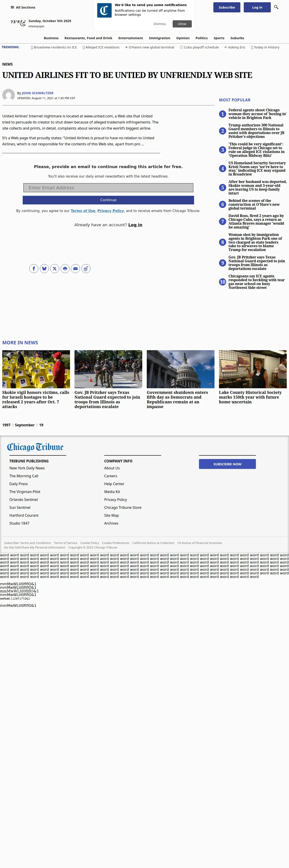
Task: Click the Chicago Tribune notification logo
Action: click(x=104, y=10)
